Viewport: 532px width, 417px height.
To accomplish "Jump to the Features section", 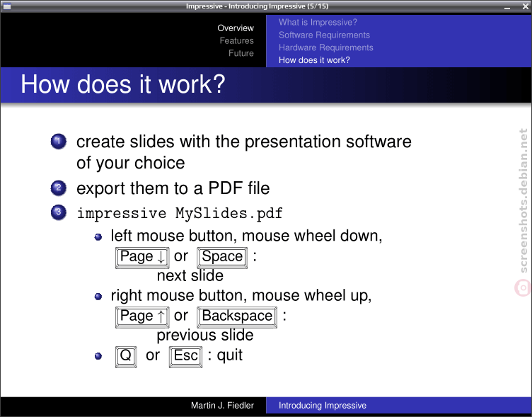I will (x=236, y=40).
